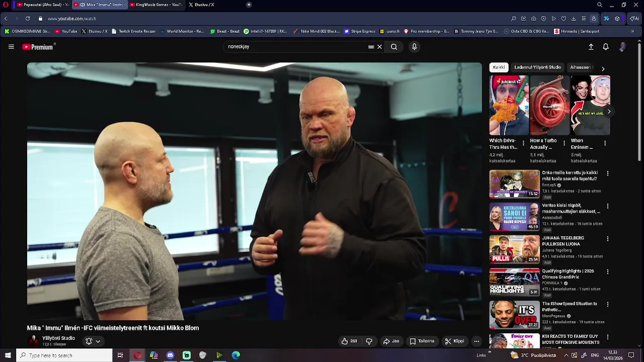Open the account avatar menu
The height and width of the screenshot is (362, 644).
coord(622,47)
